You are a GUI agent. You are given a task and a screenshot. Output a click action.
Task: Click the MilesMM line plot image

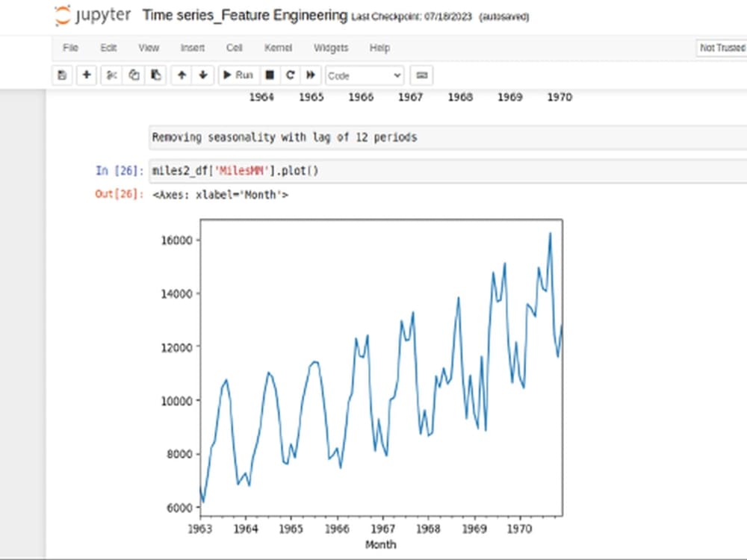[362, 384]
